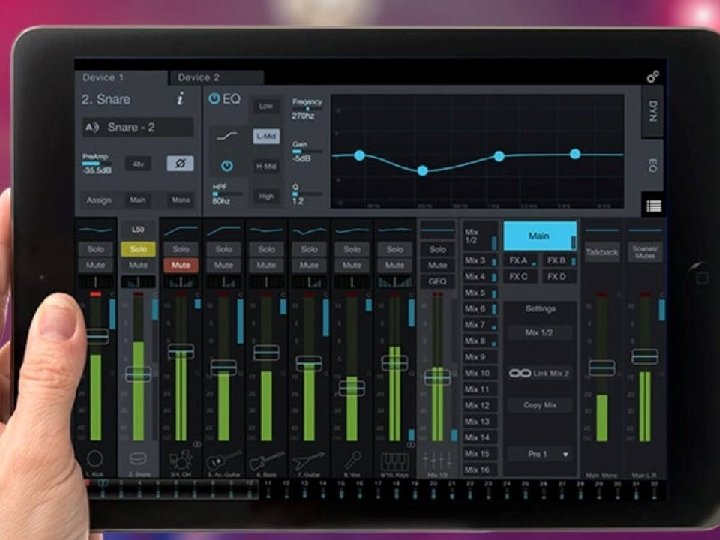Open the Snare channel info icon

[181, 98]
